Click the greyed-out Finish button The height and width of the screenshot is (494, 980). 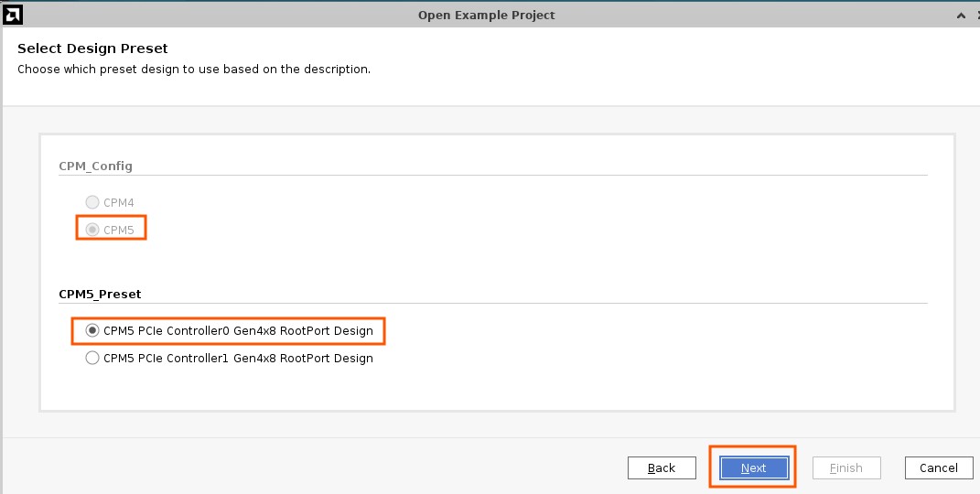pos(845,467)
